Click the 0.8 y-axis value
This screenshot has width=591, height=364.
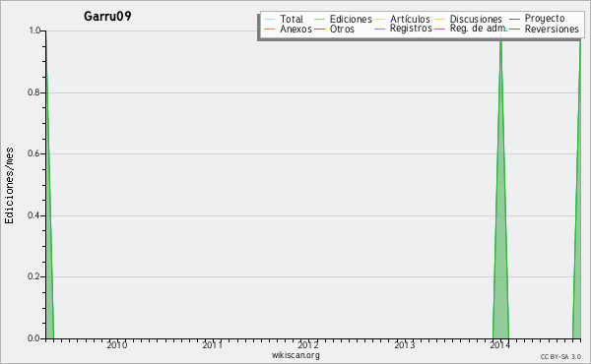pyautogui.click(x=34, y=92)
